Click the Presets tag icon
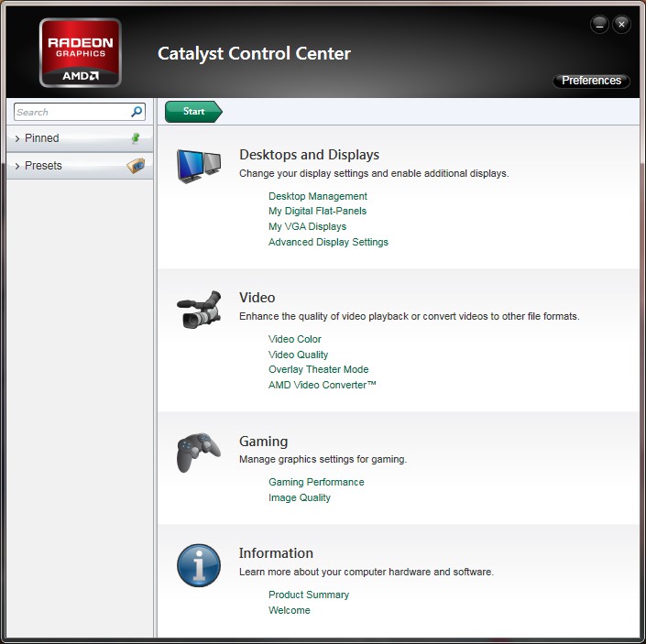This screenshot has width=646, height=644. click(136, 166)
